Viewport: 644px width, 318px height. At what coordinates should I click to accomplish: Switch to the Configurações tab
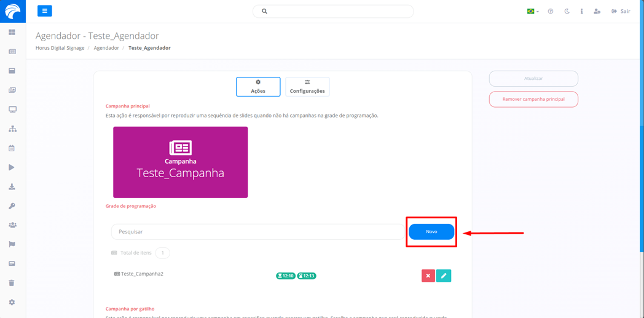point(307,87)
